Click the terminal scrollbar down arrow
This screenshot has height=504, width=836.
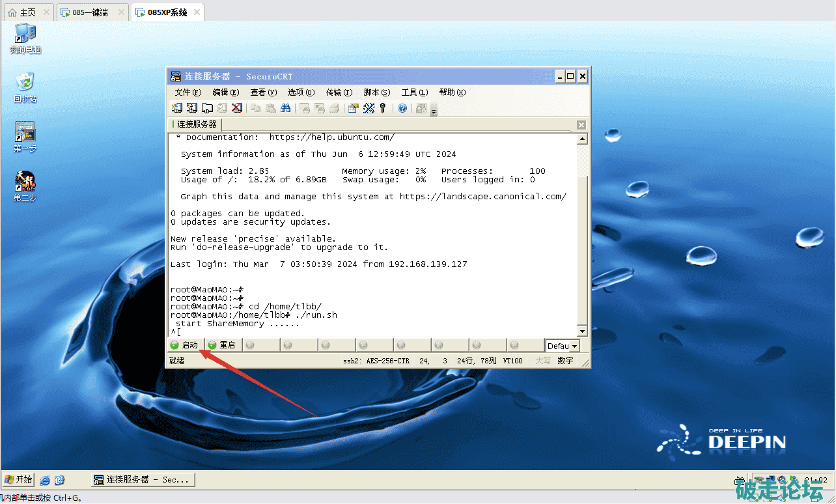tap(582, 331)
